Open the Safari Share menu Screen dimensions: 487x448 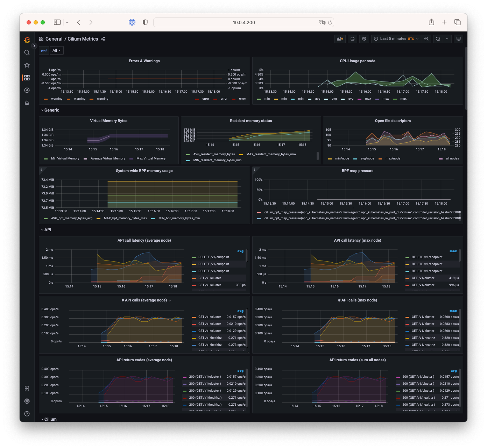click(432, 22)
